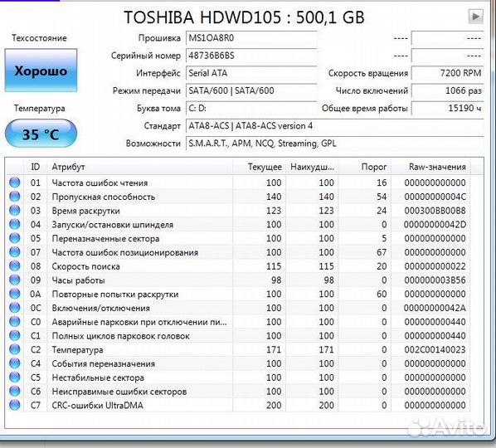This screenshot has width=496, height=448.
Task: Click status icon for attribute C7 row
Action: (x=15, y=406)
